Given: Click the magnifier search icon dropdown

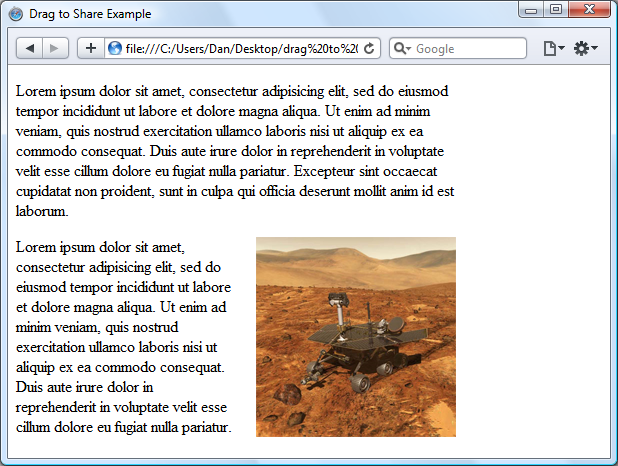Looking at the screenshot, I should click(x=402, y=48).
